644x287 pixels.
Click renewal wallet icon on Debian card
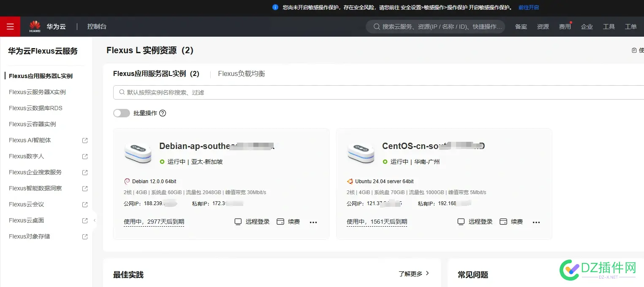[x=280, y=222]
